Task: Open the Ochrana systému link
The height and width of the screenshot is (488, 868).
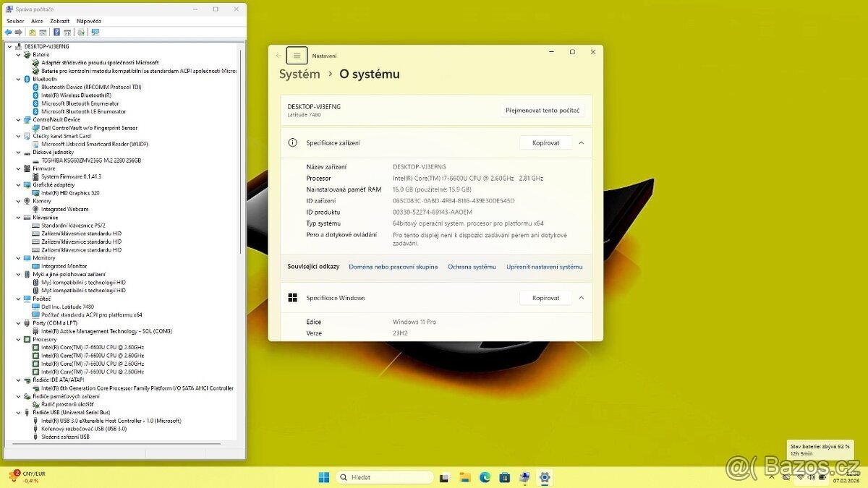Action: pyautogui.click(x=472, y=266)
